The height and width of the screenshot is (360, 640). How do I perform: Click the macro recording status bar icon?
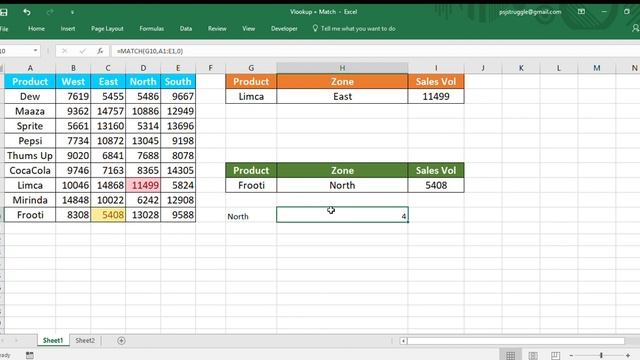tap(30, 355)
